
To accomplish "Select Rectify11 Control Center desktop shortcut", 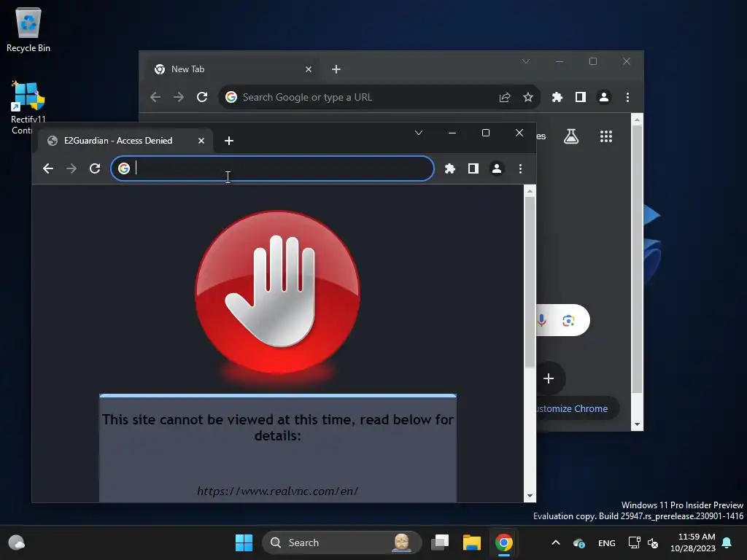I will [x=28, y=108].
